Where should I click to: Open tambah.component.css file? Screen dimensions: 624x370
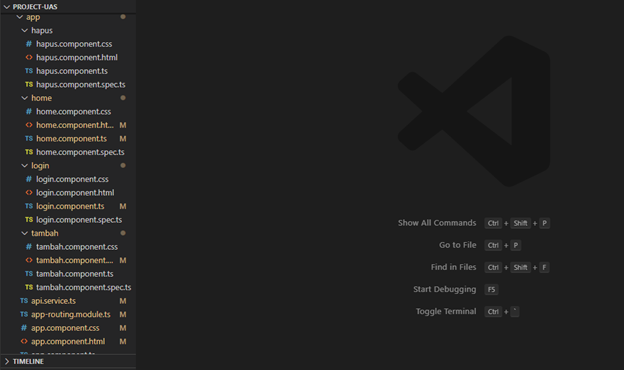pyautogui.click(x=77, y=247)
